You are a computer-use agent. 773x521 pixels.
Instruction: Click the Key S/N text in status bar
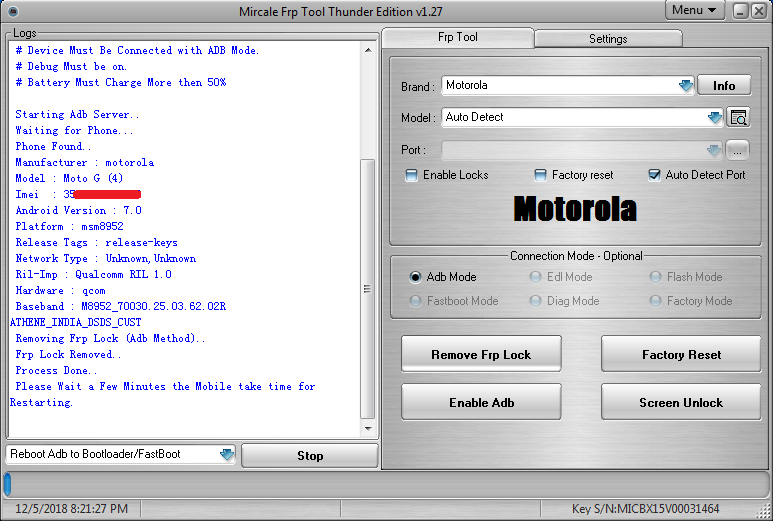[x=645, y=509]
